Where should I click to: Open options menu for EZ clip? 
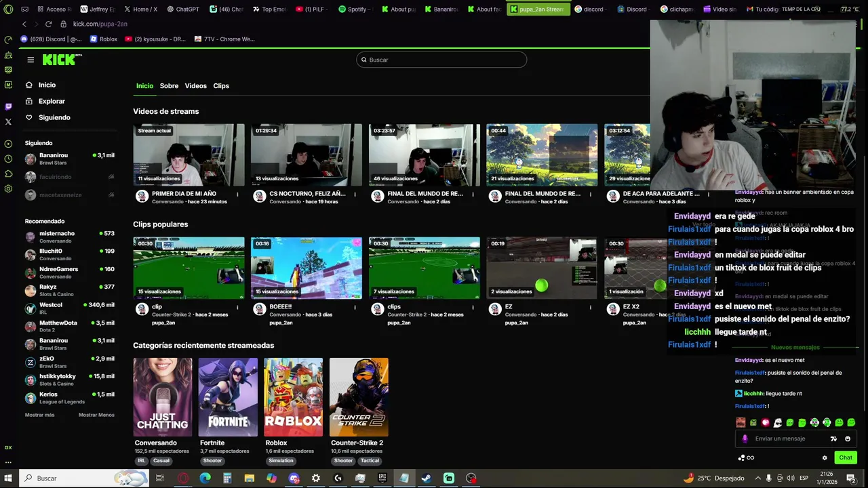(590, 307)
